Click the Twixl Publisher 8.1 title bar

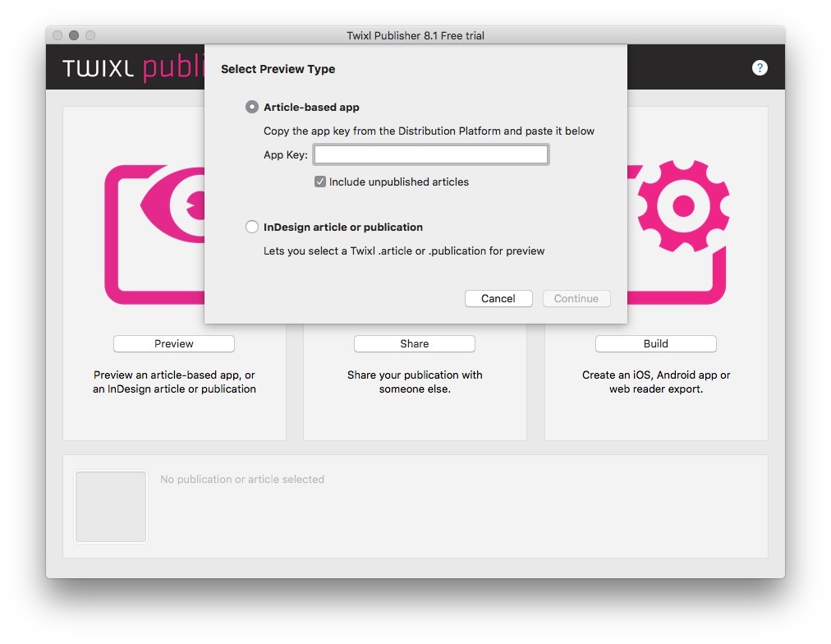[415, 35]
